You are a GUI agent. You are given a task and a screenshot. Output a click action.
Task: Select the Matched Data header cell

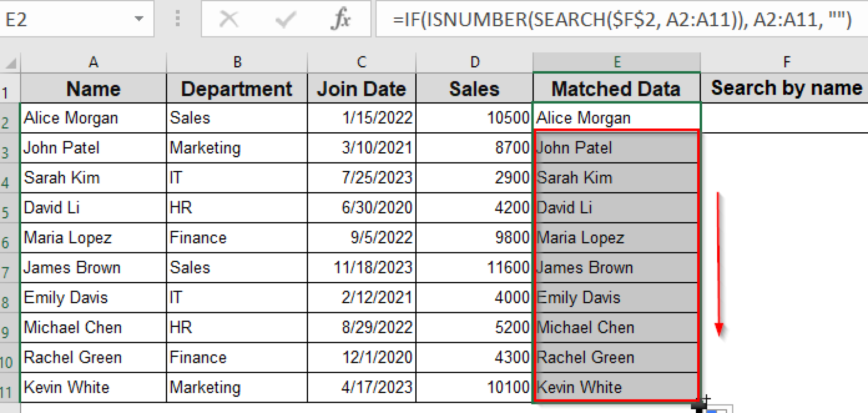tap(616, 88)
